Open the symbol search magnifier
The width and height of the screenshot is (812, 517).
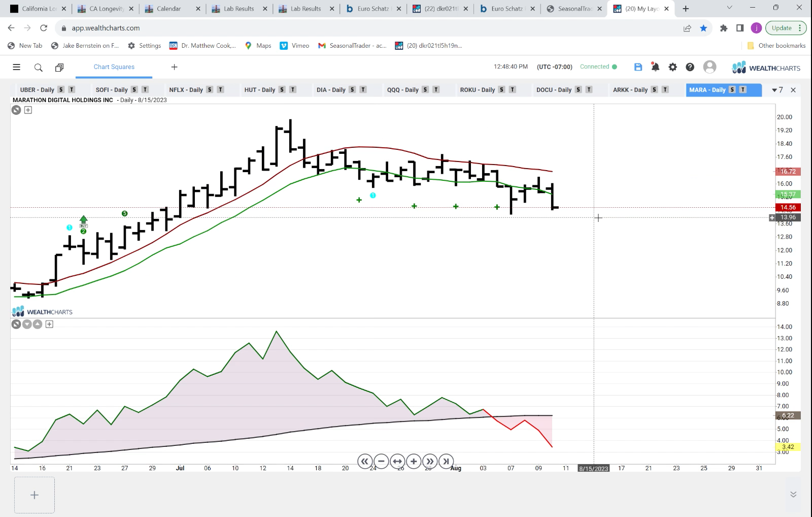point(38,67)
